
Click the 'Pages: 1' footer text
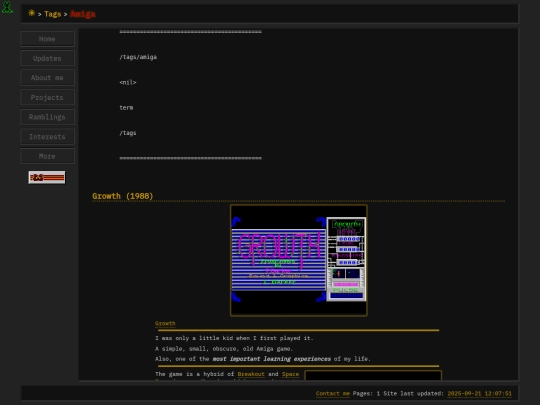tap(366, 393)
